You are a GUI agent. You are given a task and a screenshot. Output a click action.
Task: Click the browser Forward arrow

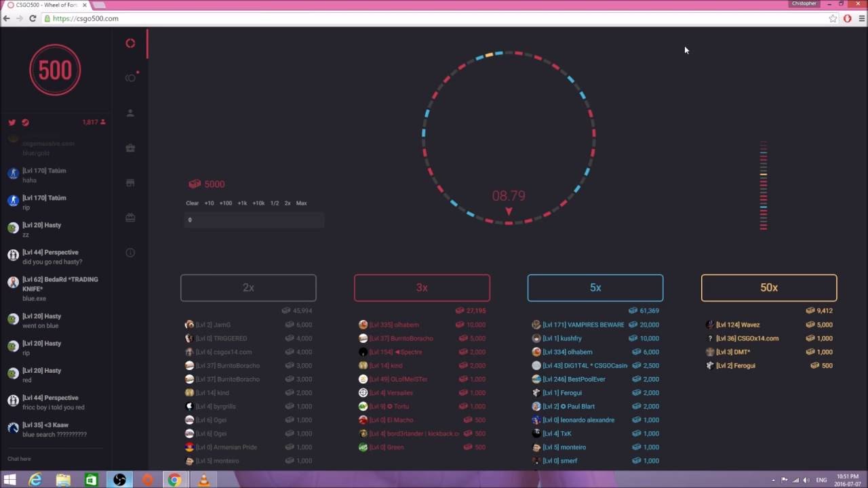pos(19,18)
